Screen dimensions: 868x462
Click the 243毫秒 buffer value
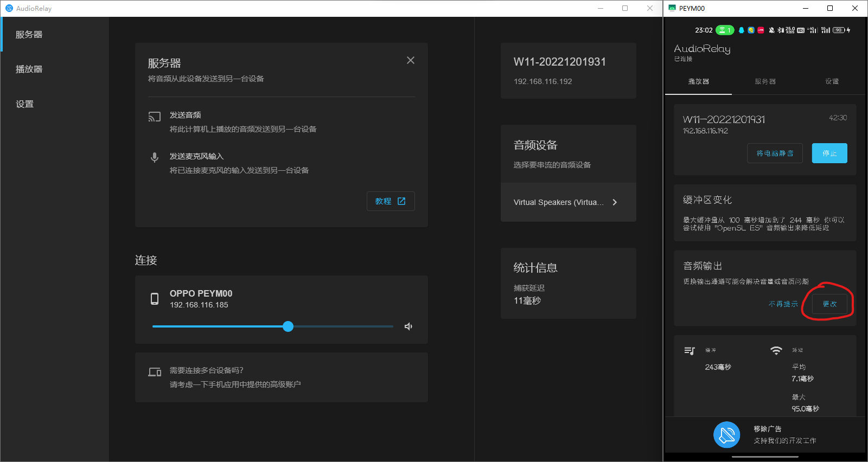tap(718, 367)
